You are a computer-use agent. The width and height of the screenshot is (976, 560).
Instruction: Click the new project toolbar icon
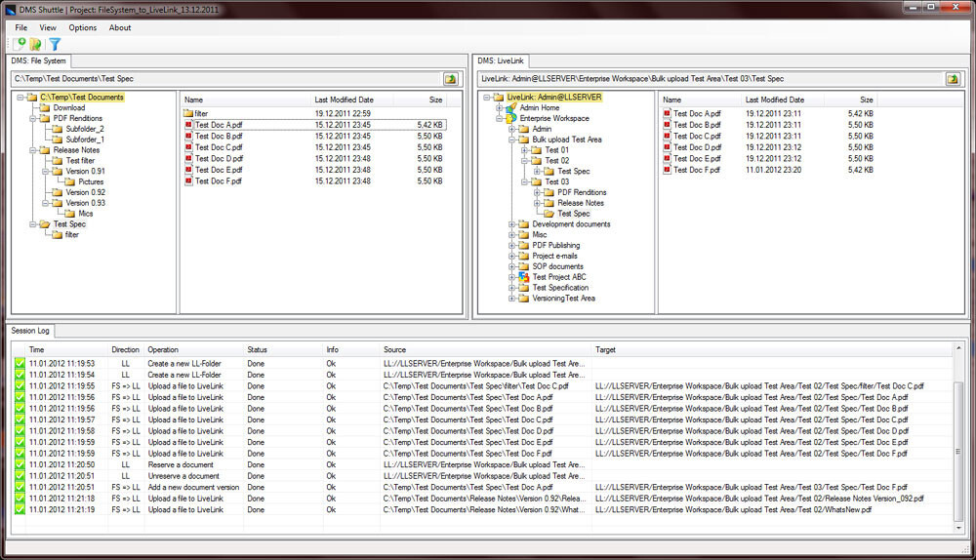(x=20, y=44)
